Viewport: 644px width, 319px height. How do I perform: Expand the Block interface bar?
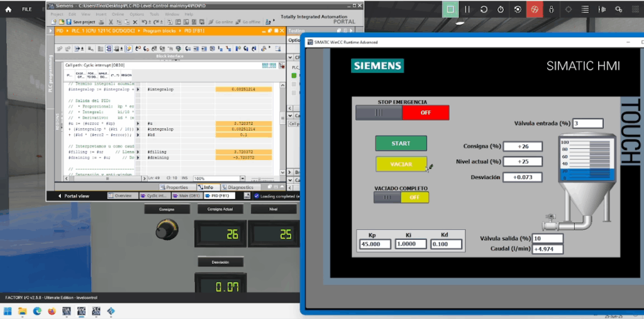pos(170,56)
